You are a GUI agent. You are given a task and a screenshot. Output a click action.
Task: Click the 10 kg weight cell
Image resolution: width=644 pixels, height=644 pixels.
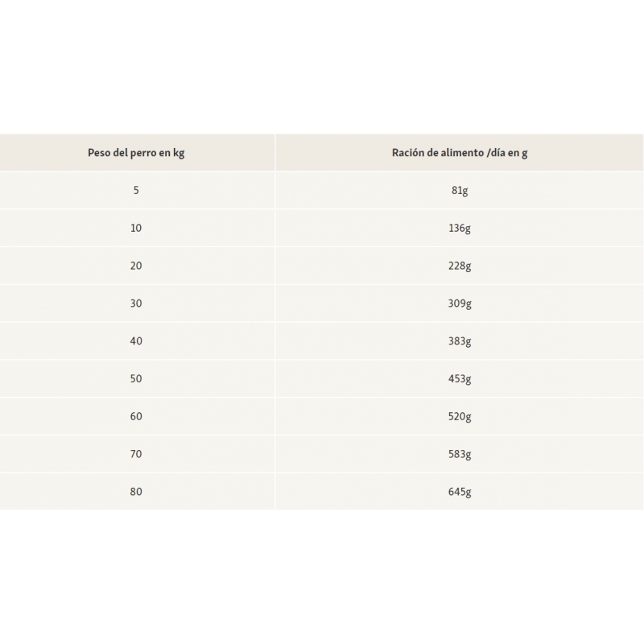[x=136, y=229]
